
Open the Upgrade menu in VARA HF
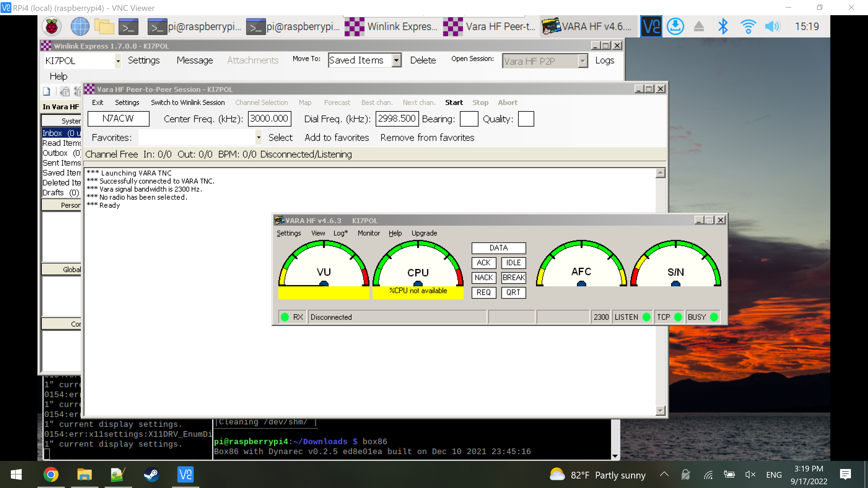point(424,233)
